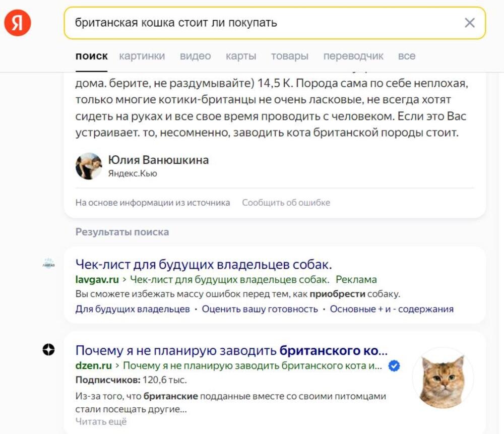The height and width of the screenshot is (434, 504).
Task: Open green breadcrumb Чек-лист для будущих владельцев собак
Action: [229, 280]
